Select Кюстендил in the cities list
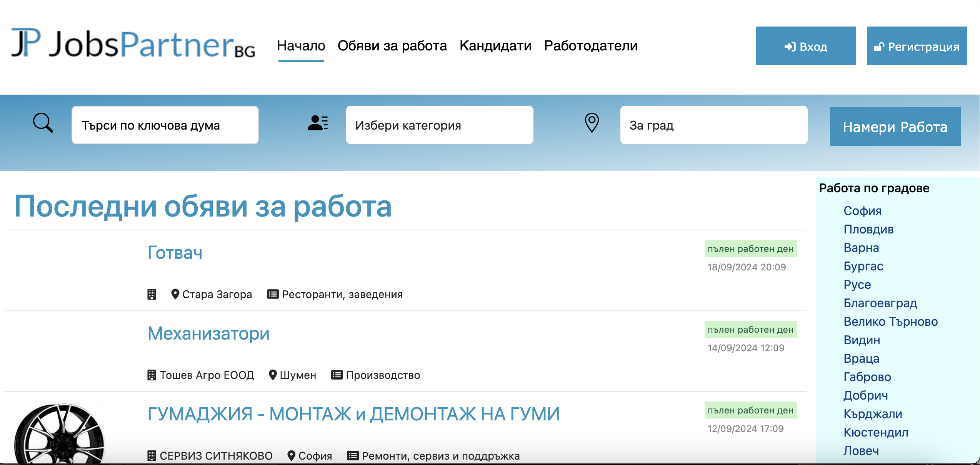The image size is (980, 465). [876, 432]
